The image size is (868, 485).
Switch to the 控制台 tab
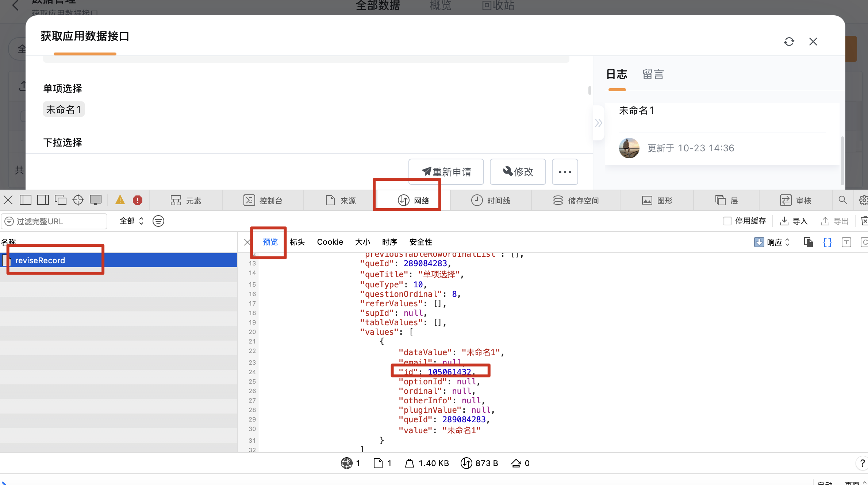pos(263,200)
